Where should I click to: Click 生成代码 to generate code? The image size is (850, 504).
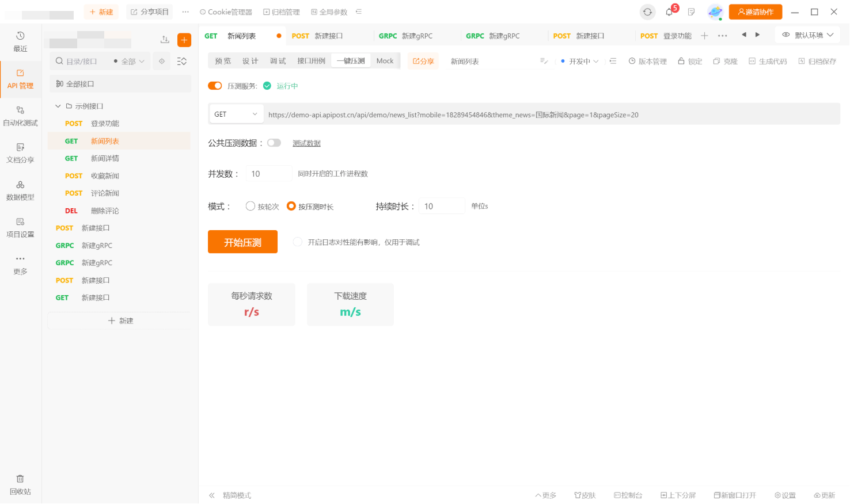[768, 61]
